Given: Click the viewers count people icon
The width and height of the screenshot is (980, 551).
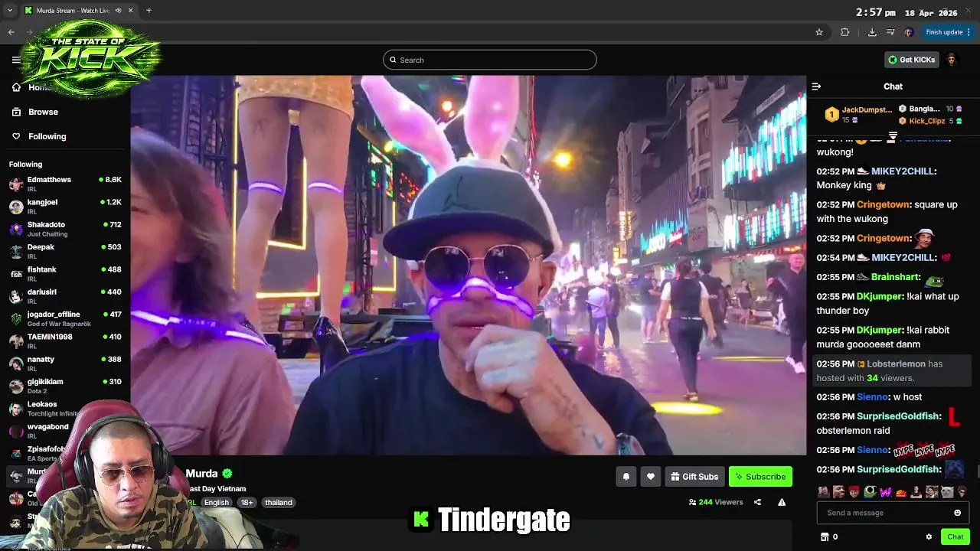Looking at the screenshot, I should click(x=692, y=503).
